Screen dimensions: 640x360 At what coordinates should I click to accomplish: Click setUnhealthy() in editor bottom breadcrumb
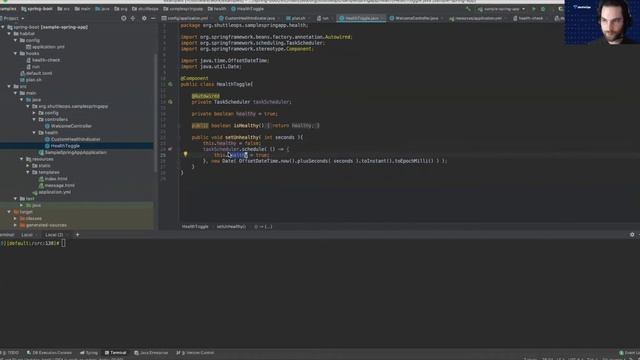[231, 227]
